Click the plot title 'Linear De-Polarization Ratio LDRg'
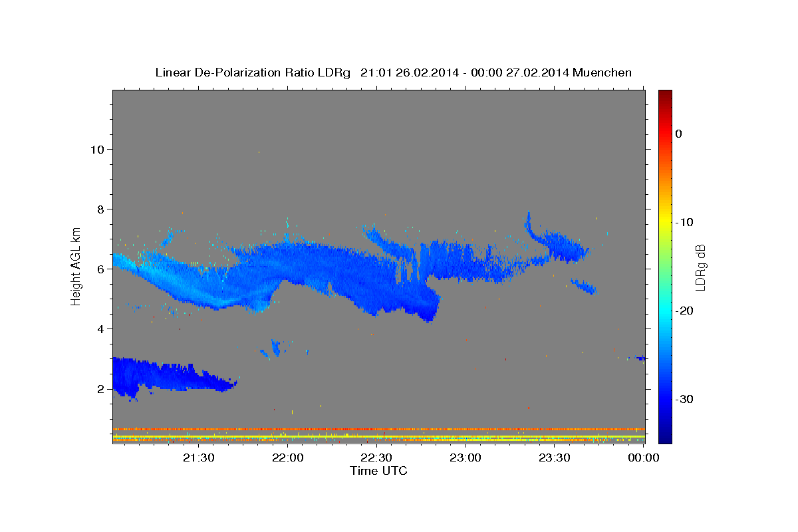Screen dimensions: 798x532 pyautogui.click(x=253, y=72)
